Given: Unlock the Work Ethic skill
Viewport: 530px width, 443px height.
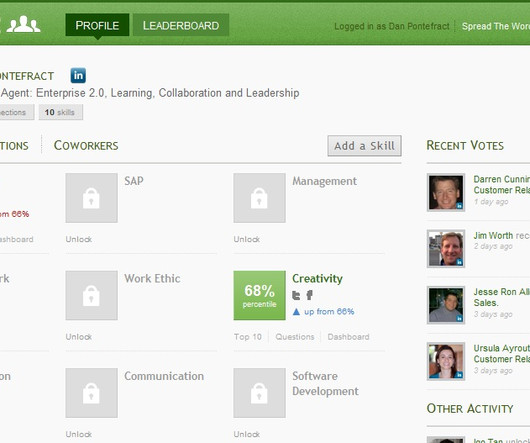Looking at the screenshot, I should point(79,337).
